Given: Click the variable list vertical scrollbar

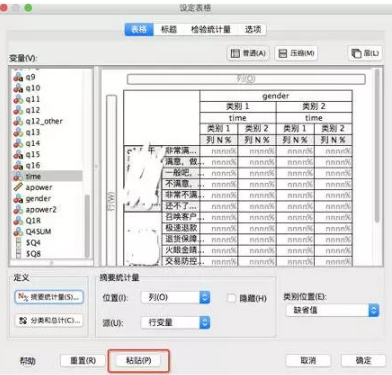Looking at the screenshot, I should click(x=87, y=225).
